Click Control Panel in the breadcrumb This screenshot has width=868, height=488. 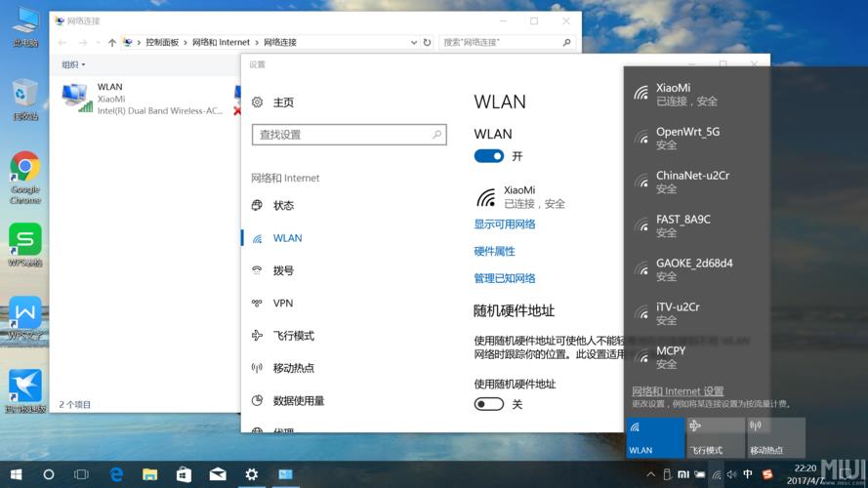tap(162, 42)
